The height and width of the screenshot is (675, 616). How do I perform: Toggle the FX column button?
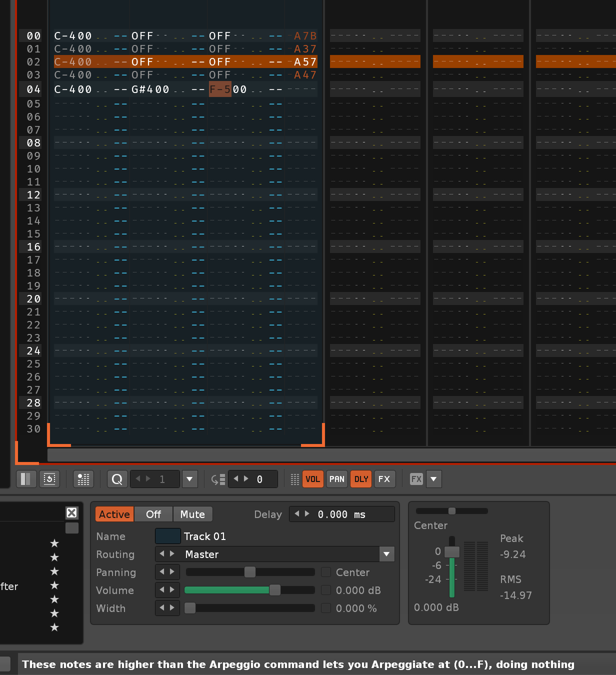(384, 479)
